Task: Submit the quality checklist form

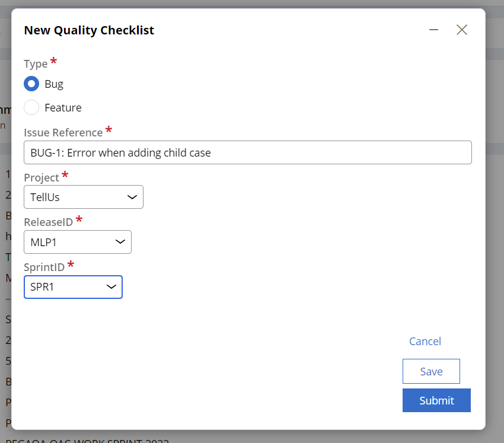Action: click(x=436, y=400)
